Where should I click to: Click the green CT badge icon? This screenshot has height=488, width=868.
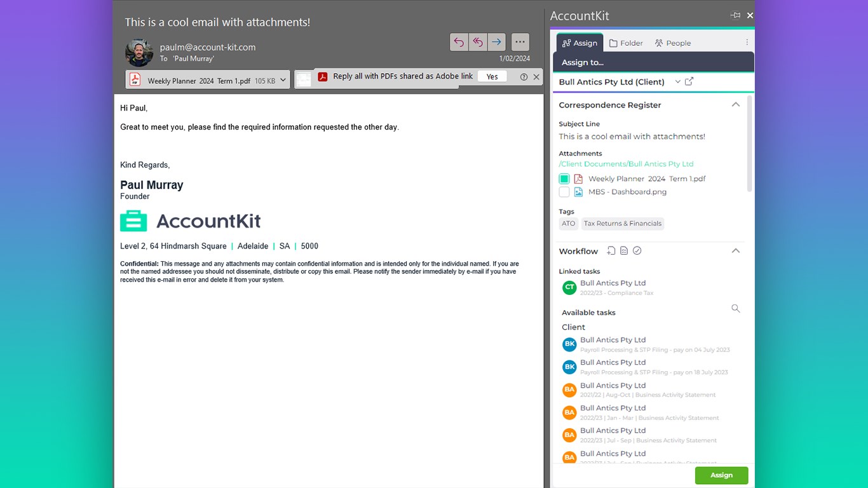click(x=569, y=288)
